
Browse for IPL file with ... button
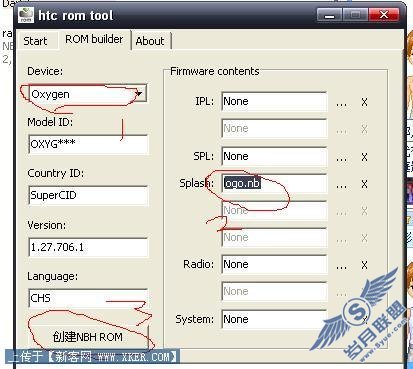[341, 104]
